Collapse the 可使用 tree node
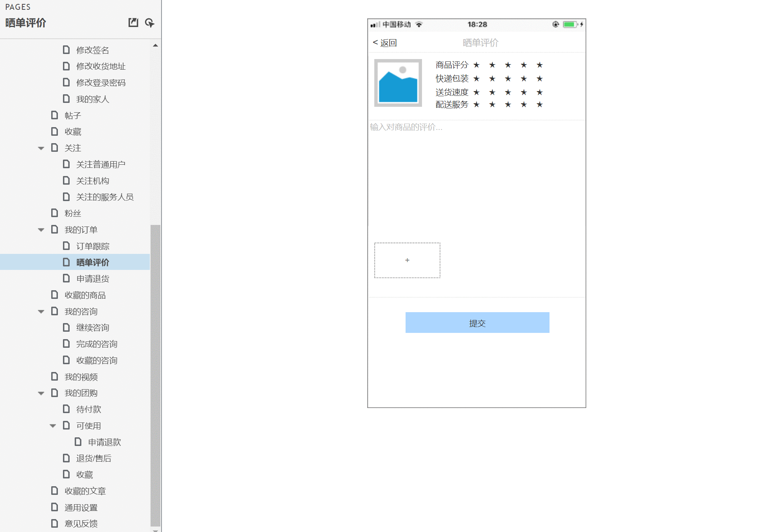 point(53,426)
